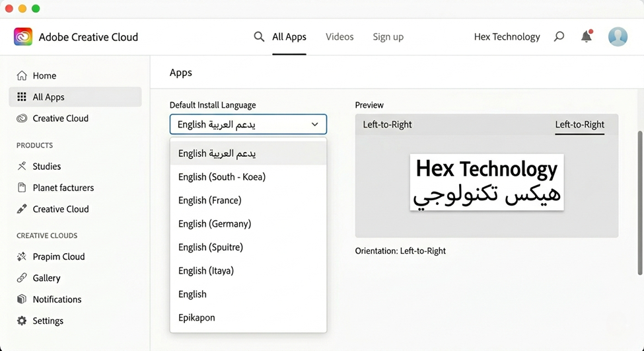Choose Epikapon option
The width and height of the screenshot is (644, 351).
coord(248,317)
